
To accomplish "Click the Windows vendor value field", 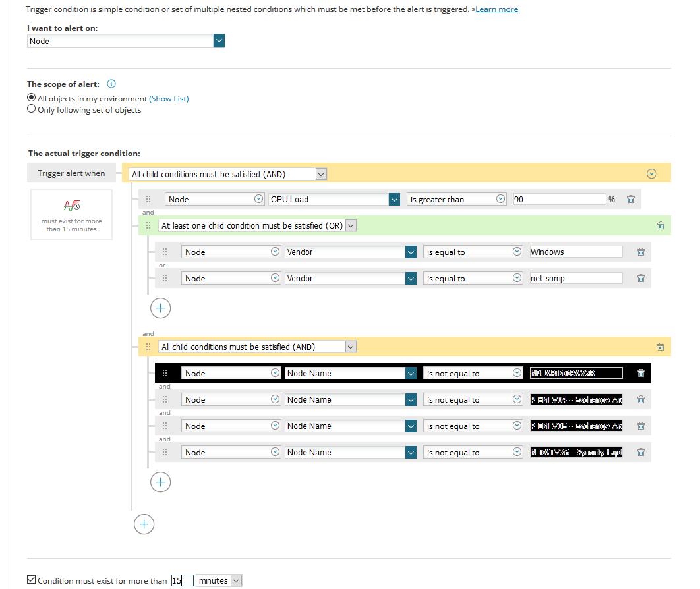I will tap(576, 252).
